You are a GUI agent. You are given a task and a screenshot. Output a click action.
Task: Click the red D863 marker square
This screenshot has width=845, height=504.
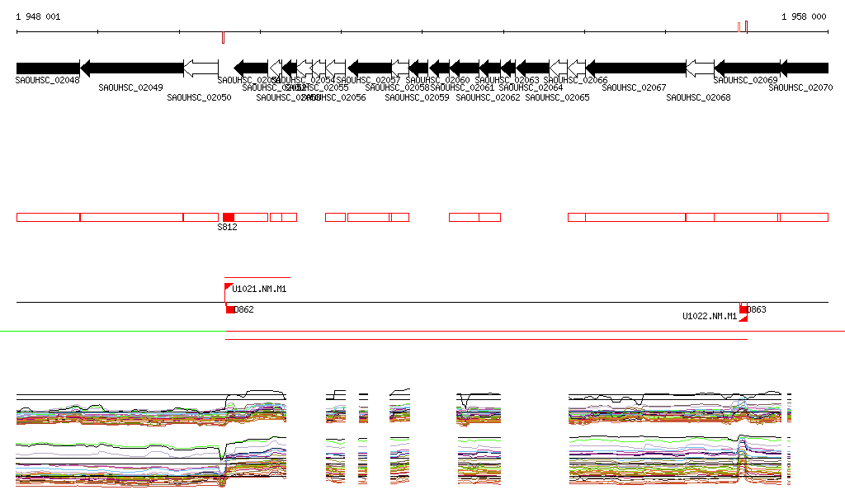(x=744, y=309)
